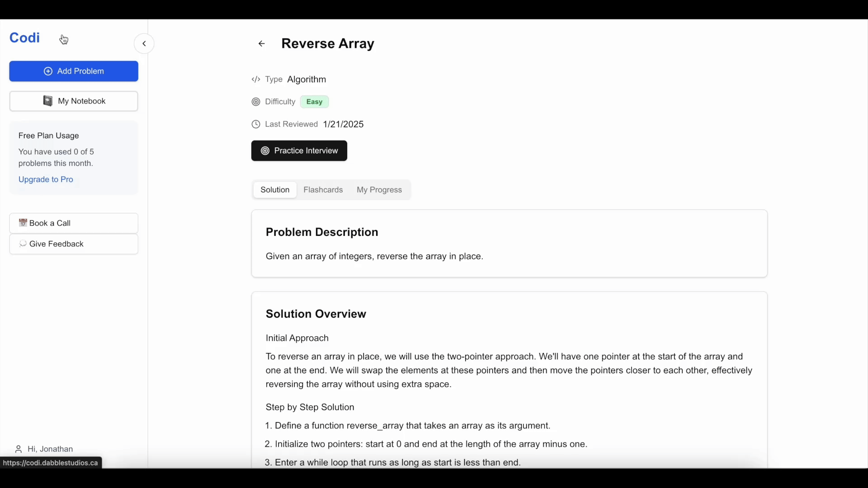Click the difficulty indicator icon

[x=256, y=101]
